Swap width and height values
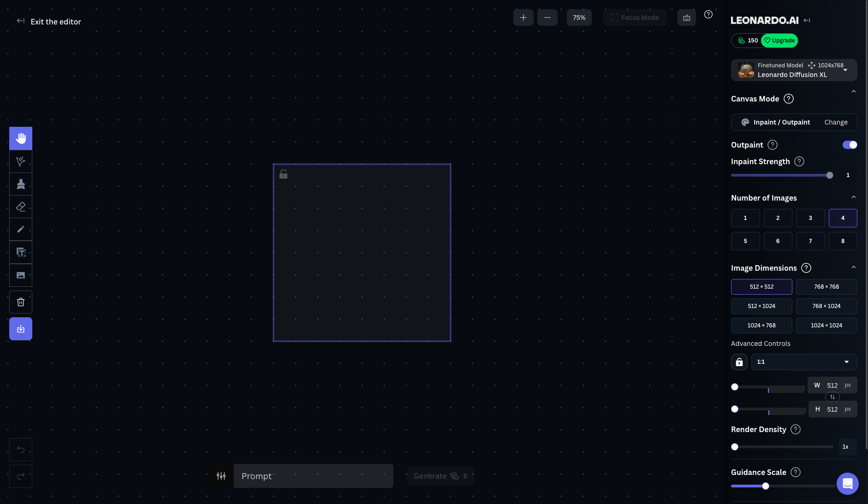Screen dimensions: 868x504 pyautogui.click(x=832, y=397)
